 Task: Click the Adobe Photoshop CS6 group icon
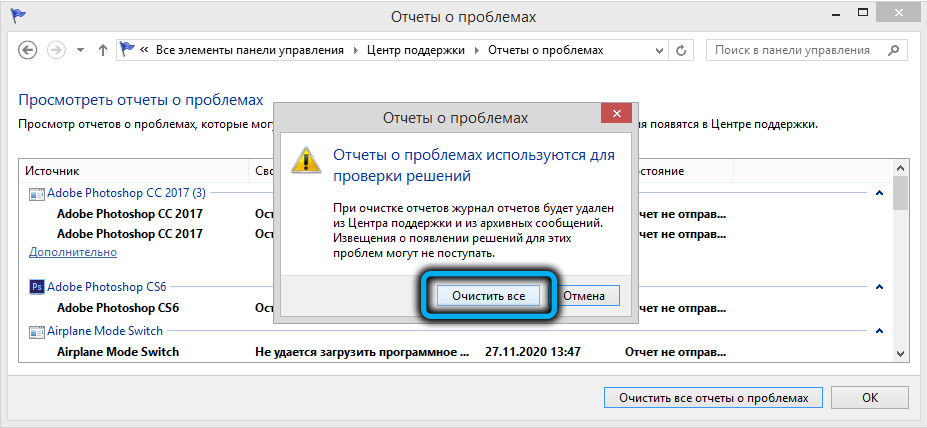36,286
